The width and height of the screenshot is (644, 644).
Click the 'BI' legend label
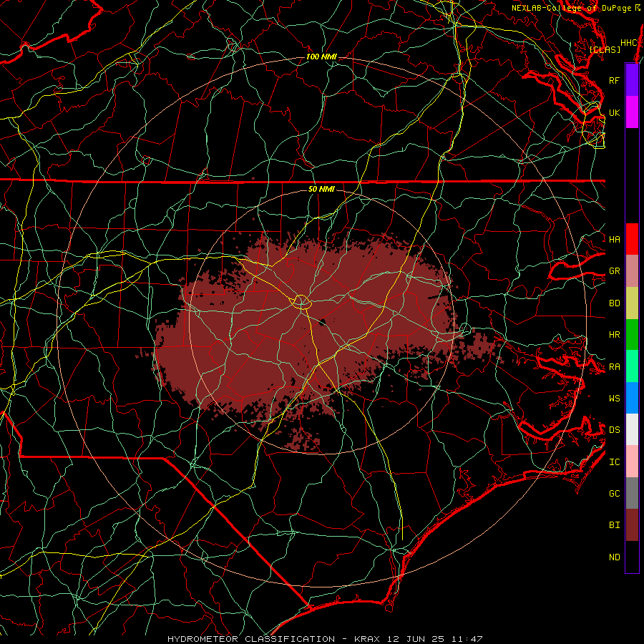tap(614, 525)
